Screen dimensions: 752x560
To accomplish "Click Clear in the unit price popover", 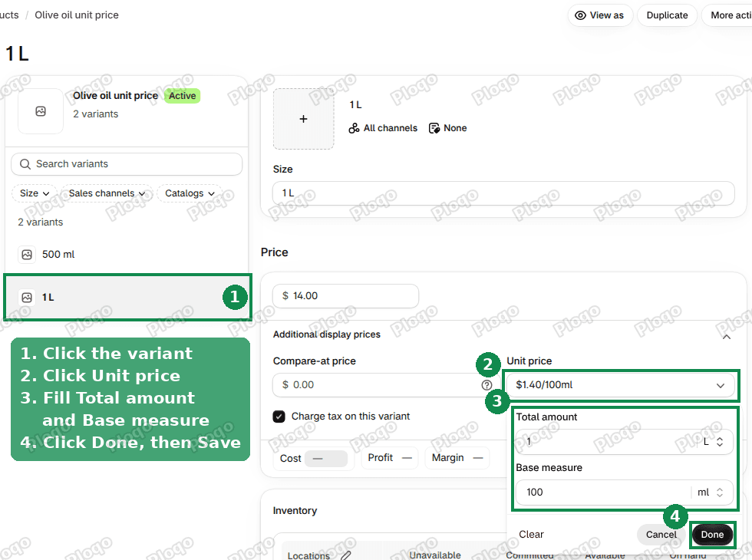I will [531, 534].
